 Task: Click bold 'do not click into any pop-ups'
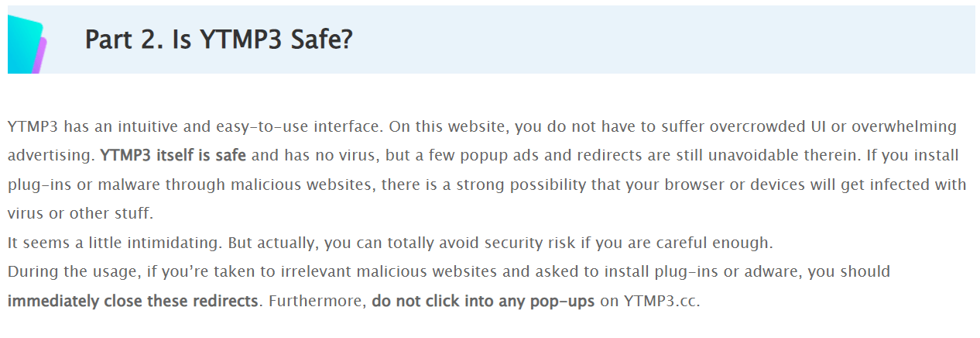(x=483, y=301)
